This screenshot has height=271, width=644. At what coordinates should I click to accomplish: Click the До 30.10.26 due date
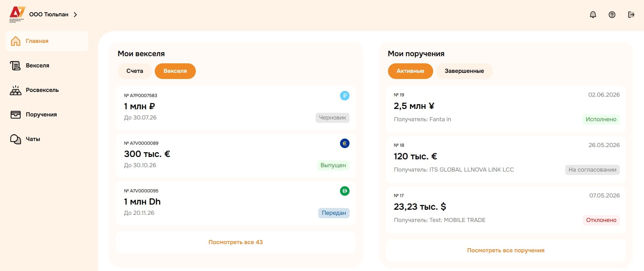pos(140,165)
